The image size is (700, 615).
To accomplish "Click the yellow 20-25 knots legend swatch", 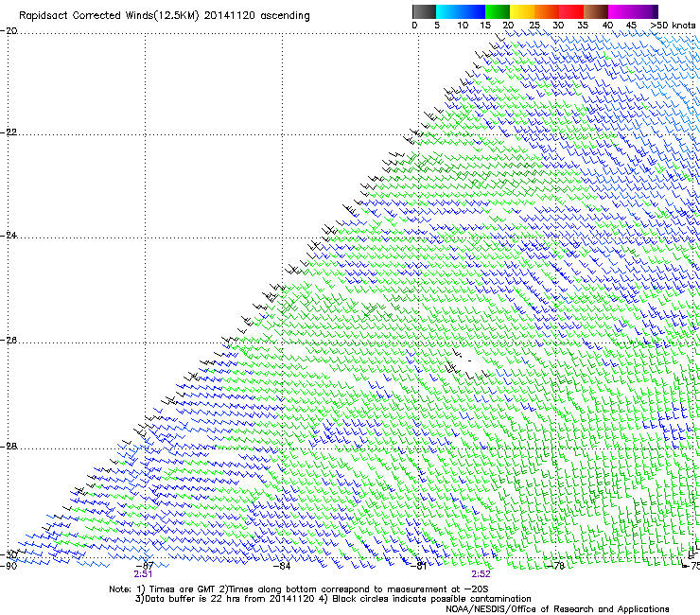I will (x=522, y=11).
